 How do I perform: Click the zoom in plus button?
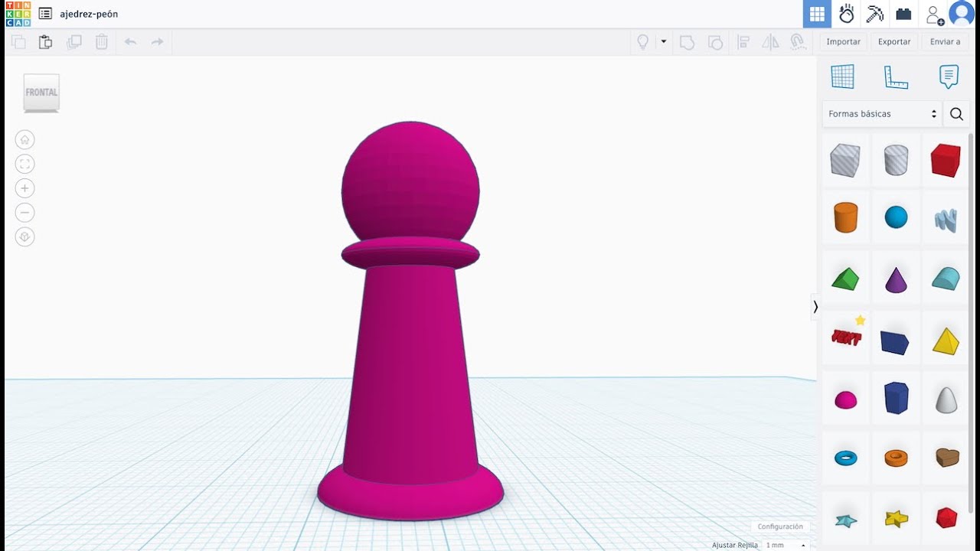tap(25, 188)
